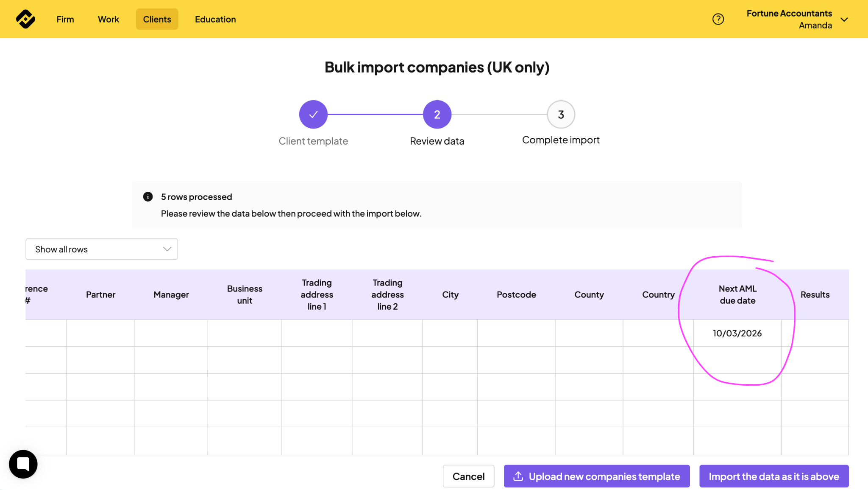This screenshot has height=490, width=868.
Task: Click Import the data as it is above
Action: (x=773, y=476)
